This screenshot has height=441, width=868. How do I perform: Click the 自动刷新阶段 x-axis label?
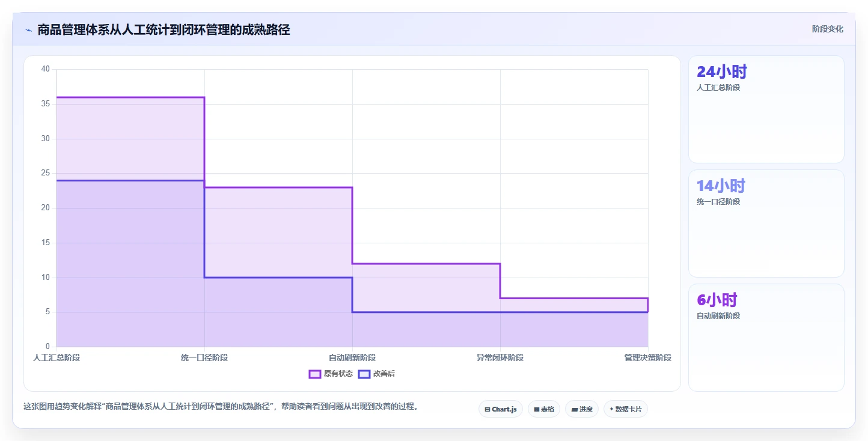(x=352, y=357)
